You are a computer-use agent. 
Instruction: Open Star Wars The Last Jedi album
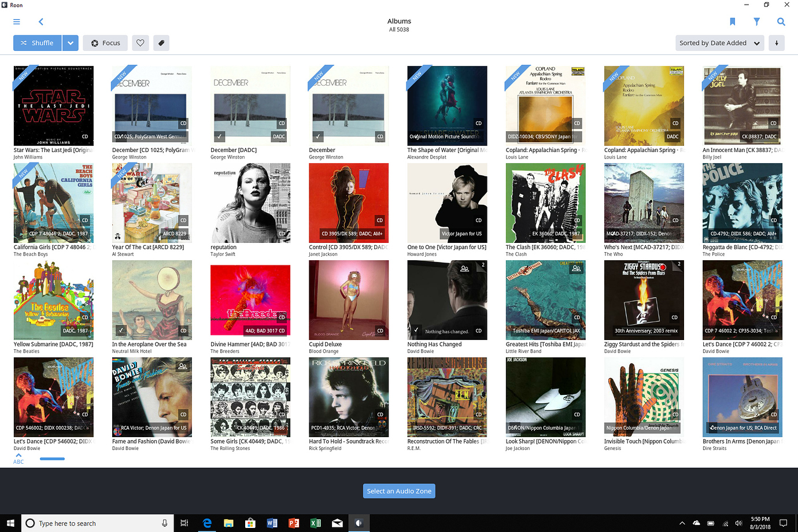pos(53,106)
